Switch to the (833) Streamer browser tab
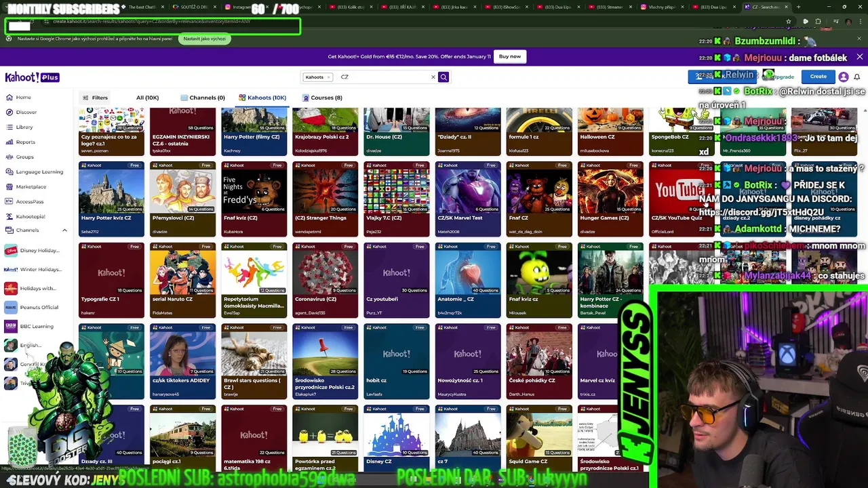868x488 pixels. pos(609,7)
